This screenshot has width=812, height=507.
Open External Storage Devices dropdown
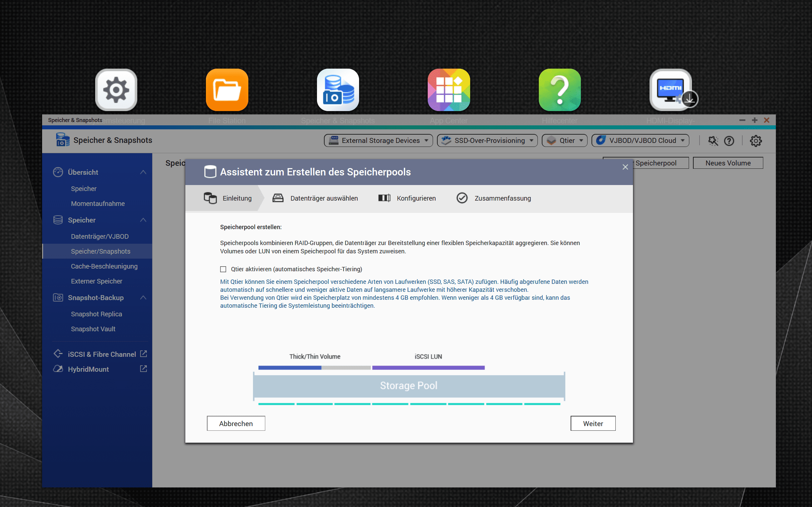click(378, 141)
